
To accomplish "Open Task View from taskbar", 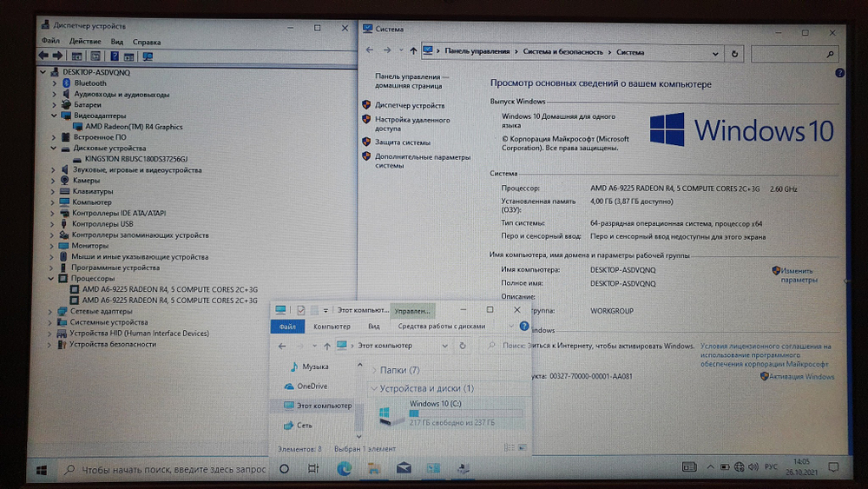I will pyautogui.click(x=313, y=469).
